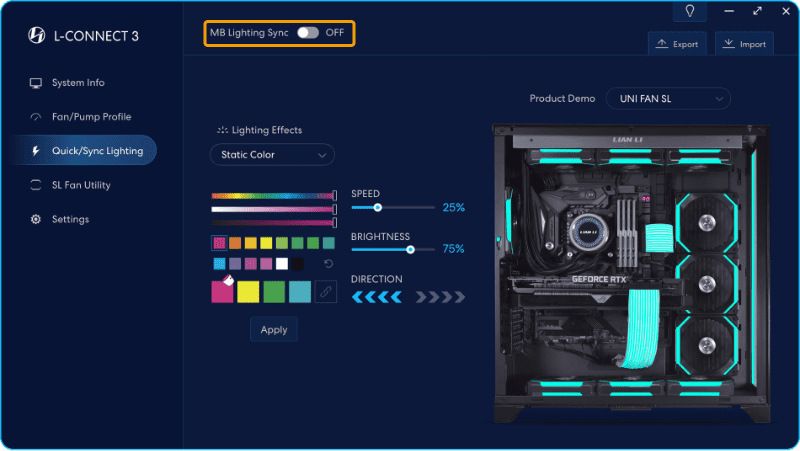Select the Quick/Sync Lighting menu item

[84, 151]
